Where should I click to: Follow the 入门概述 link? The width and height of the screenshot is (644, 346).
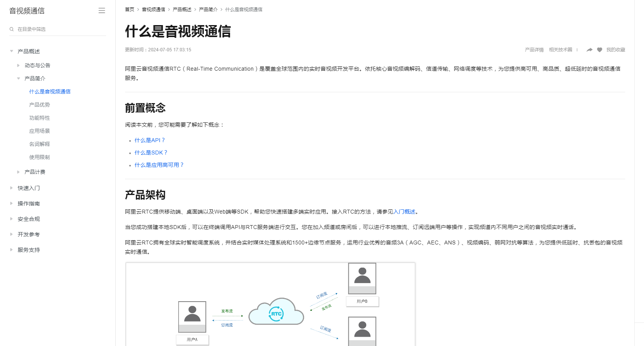404,212
